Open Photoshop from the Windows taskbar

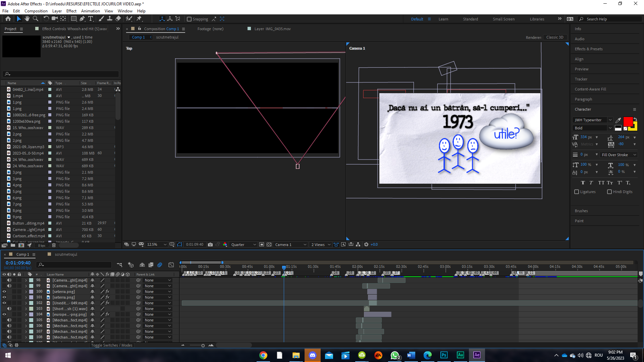tap(444, 355)
